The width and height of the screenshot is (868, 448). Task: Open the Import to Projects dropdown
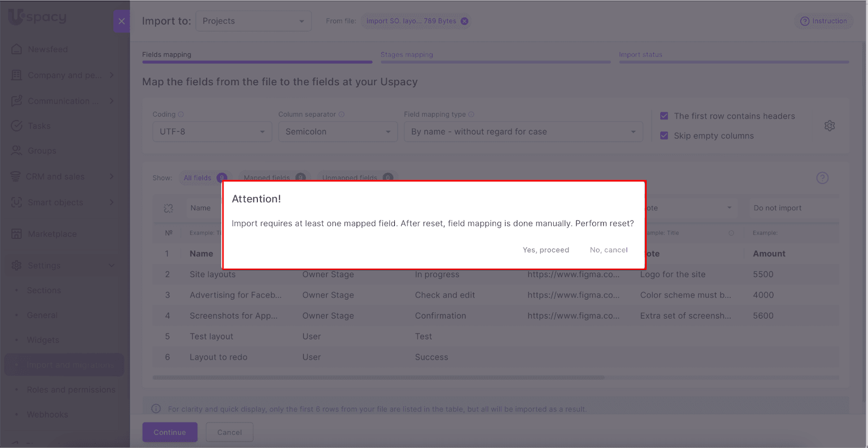pos(253,21)
